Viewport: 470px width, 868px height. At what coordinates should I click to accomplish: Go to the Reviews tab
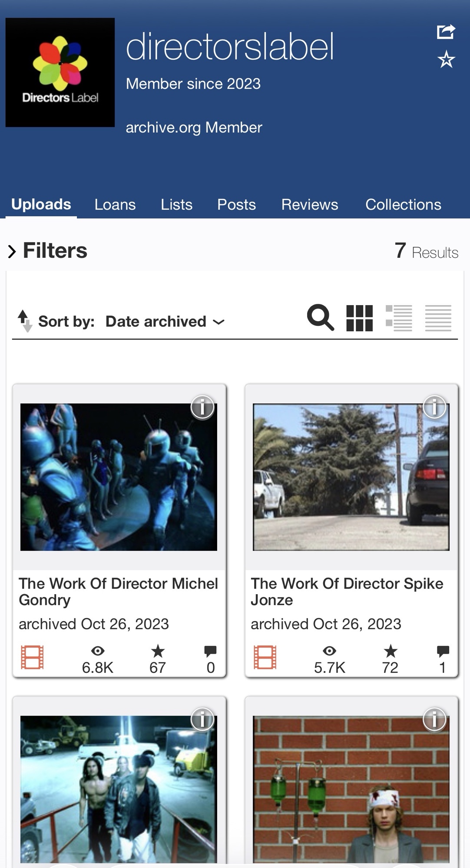point(309,204)
